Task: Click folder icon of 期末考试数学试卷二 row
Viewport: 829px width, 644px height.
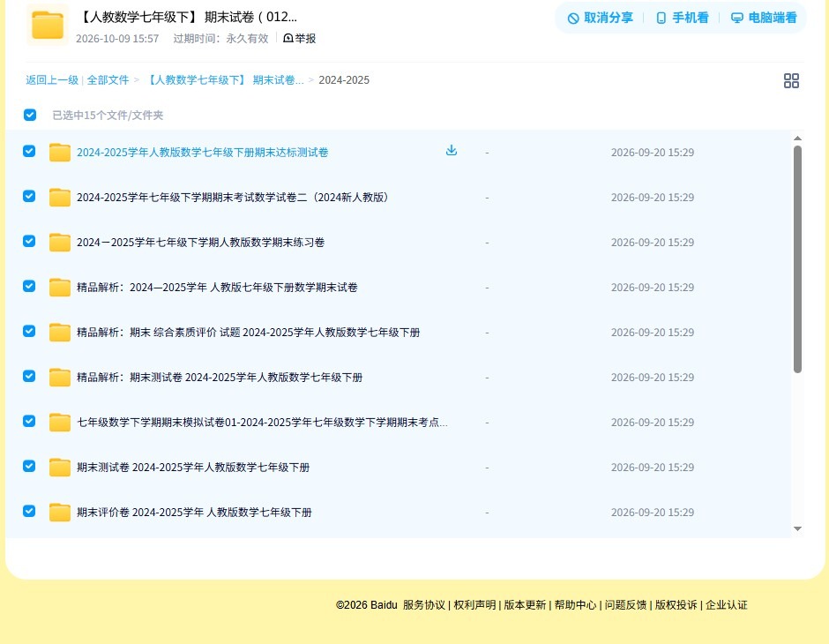Action: [60, 198]
